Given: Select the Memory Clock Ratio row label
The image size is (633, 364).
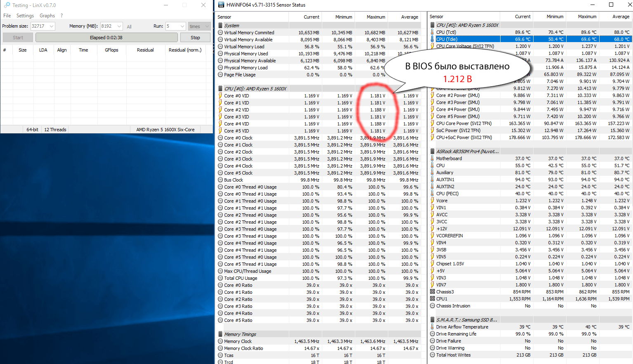Looking at the screenshot, I should (x=243, y=348).
